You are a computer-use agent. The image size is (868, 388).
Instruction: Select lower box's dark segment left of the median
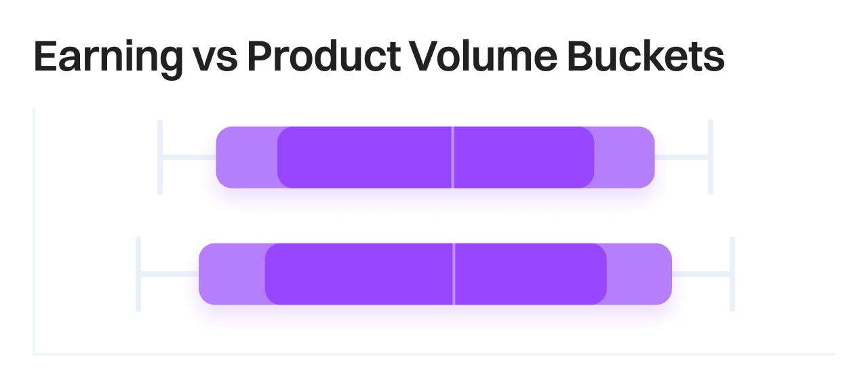click(359, 274)
